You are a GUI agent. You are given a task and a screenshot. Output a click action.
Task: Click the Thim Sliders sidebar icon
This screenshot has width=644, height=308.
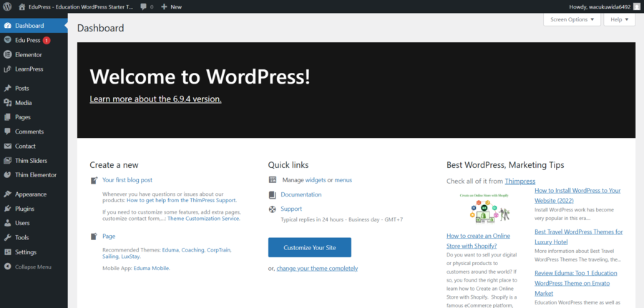click(x=7, y=160)
